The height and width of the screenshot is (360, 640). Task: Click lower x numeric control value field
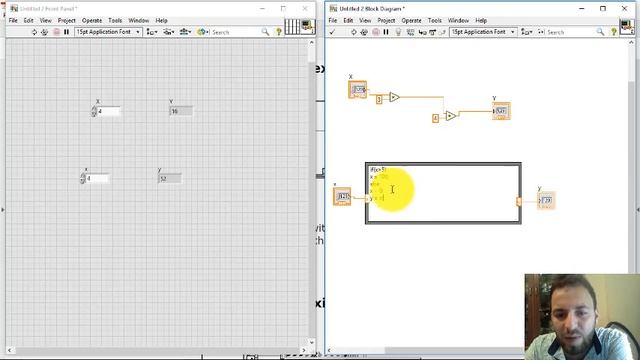click(97, 178)
